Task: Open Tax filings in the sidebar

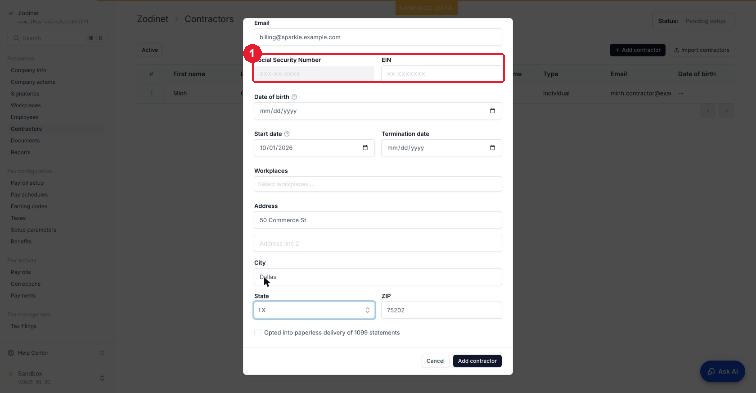Action: pyautogui.click(x=23, y=326)
